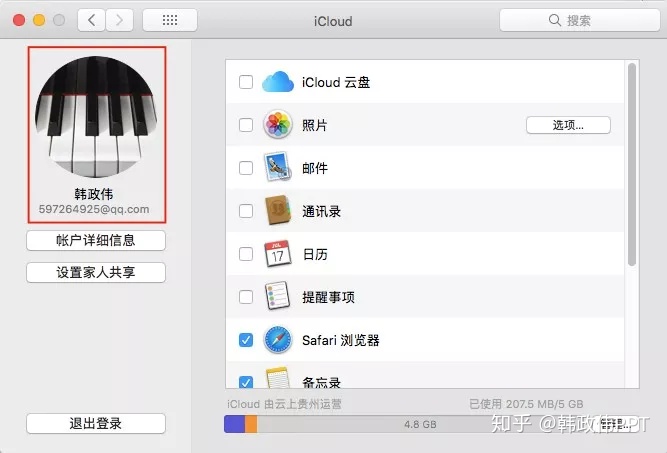Click the Safari compass icon

click(x=278, y=339)
